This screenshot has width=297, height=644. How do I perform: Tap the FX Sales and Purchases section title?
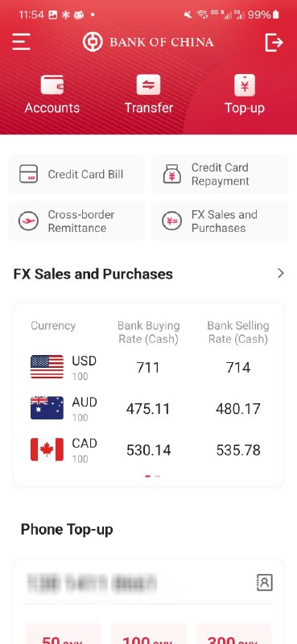[93, 274]
